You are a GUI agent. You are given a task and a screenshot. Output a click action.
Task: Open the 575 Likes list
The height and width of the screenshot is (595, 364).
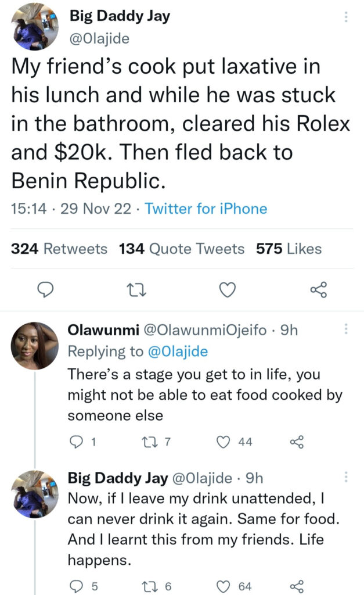click(x=289, y=249)
